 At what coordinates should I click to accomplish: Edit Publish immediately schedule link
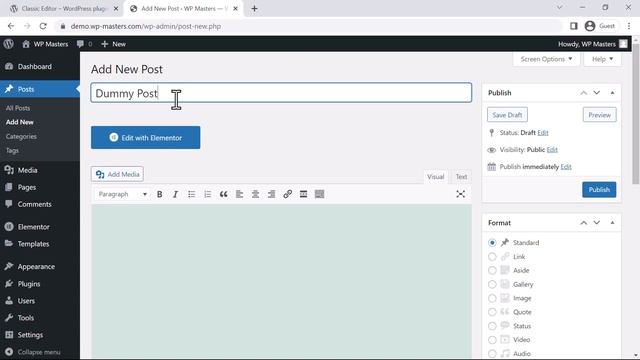coord(566,167)
